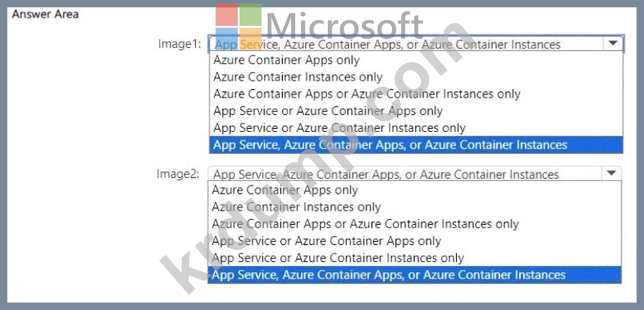Click the 'Image2:' label
The width and height of the screenshot is (644, 310).
(x=178, y=174)
